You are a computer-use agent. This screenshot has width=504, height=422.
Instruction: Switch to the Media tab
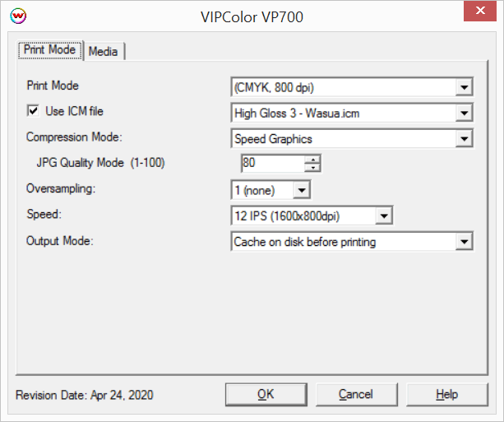click(103, 52)
